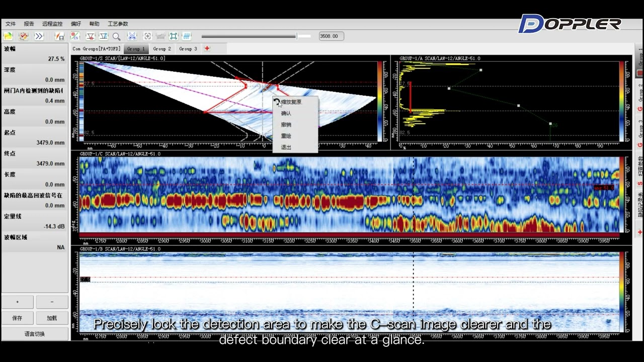Switch to the Group 1 tab
The image size is (644, 362).
(136, 49)
